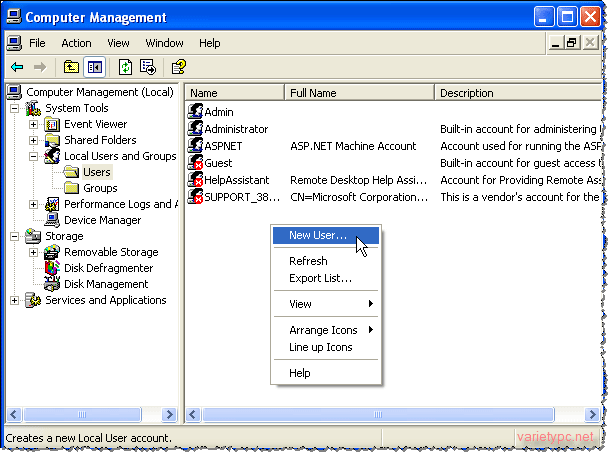This screenshot has height=452, width=608.
Task: Expand the Event Viewer node
Action: (x=34, y=124)
